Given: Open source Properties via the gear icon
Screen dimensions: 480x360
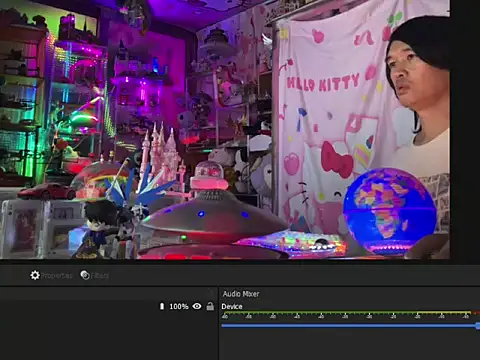Looking at the screenshot, I should click(35, 275).
